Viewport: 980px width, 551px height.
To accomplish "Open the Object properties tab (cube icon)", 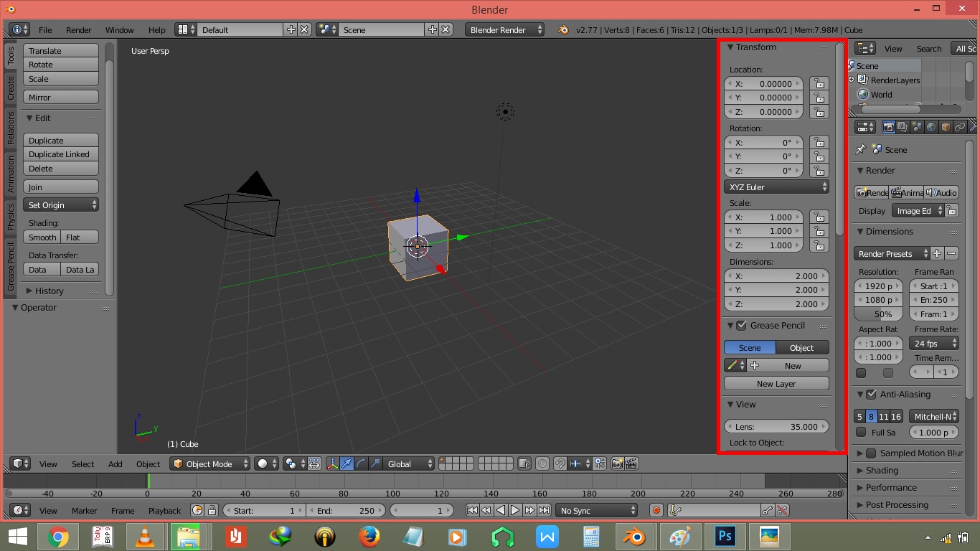I will 946,127.
